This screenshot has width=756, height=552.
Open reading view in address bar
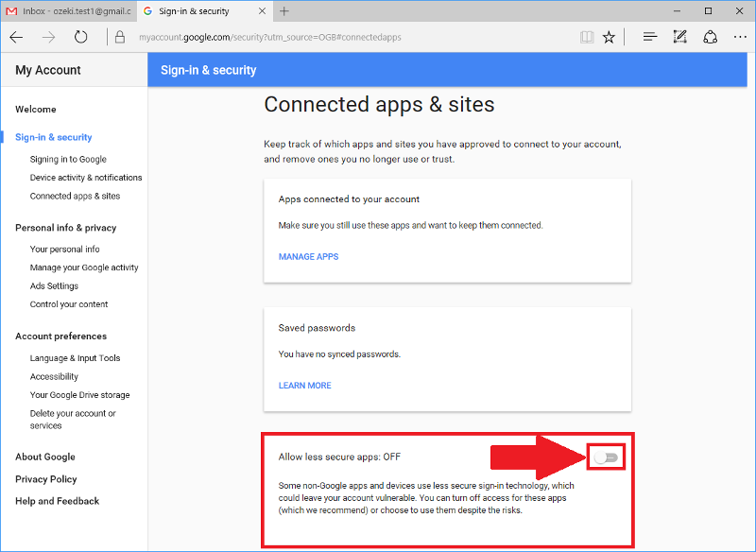pyautogui.click(x=587, y=37)
